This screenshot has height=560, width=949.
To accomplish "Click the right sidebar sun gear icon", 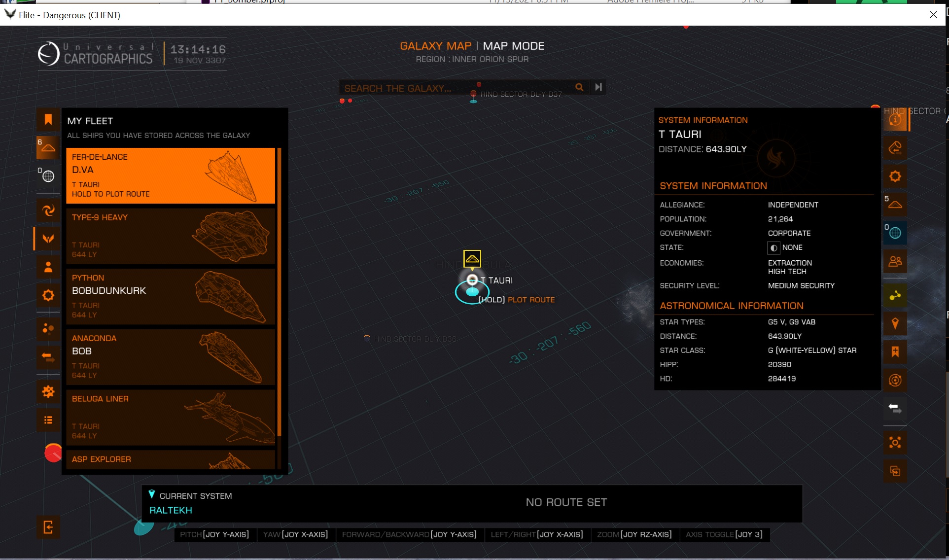I will [x=895, y=176].
